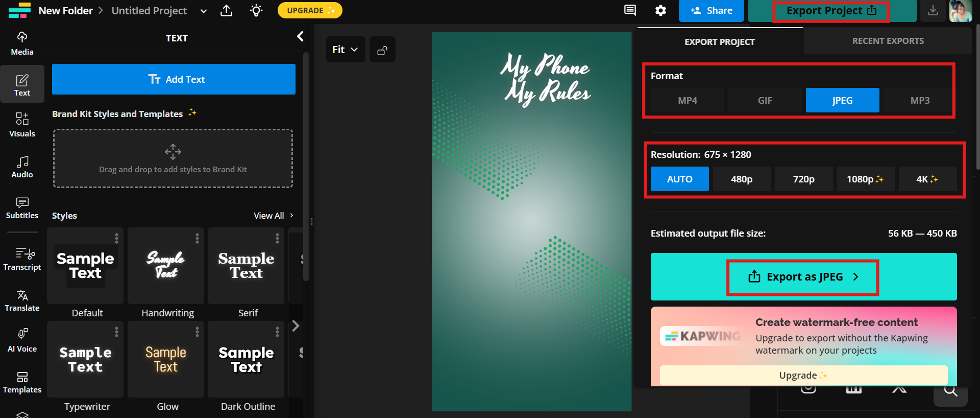Select MP4 export format
This screenshot has height=418, width=980.
[688, 100]
